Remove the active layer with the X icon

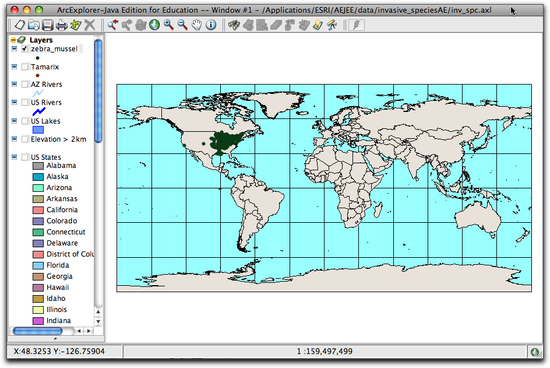click(x=90, y=25)
